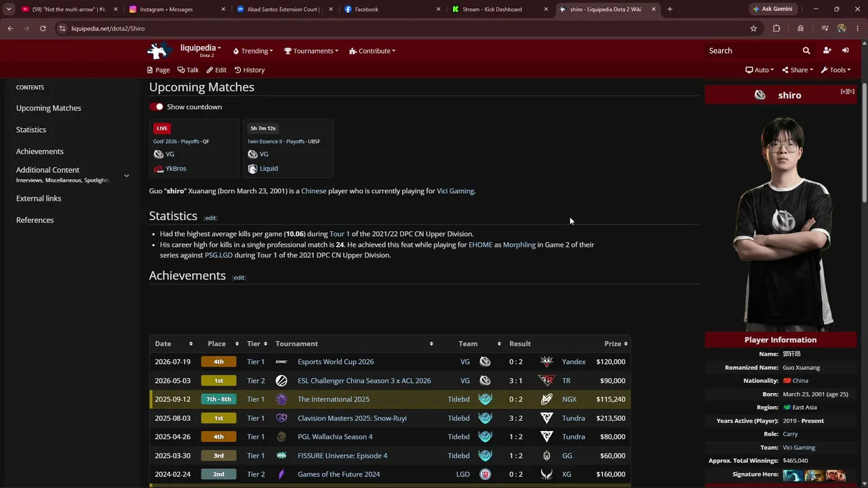Click the XG team logo
The image size is (868, 488).
tap(547, 474)
